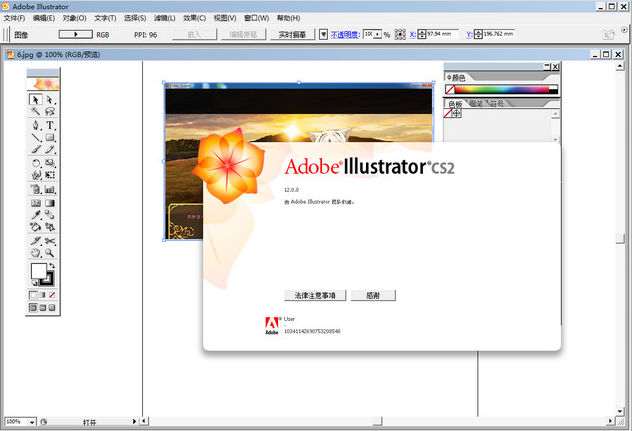Click the X: coordinate link
Viewport: 632px width, 431px height.
(413, 34)
